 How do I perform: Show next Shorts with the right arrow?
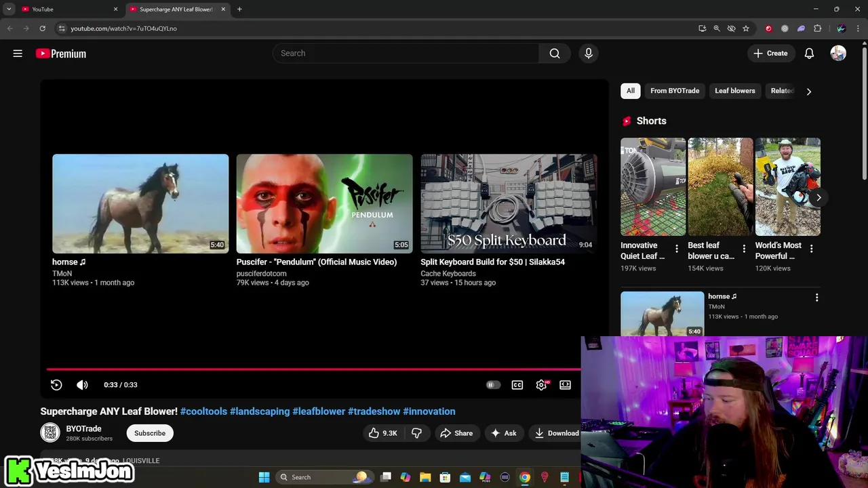pyautogui.click(x=818, y=198)
